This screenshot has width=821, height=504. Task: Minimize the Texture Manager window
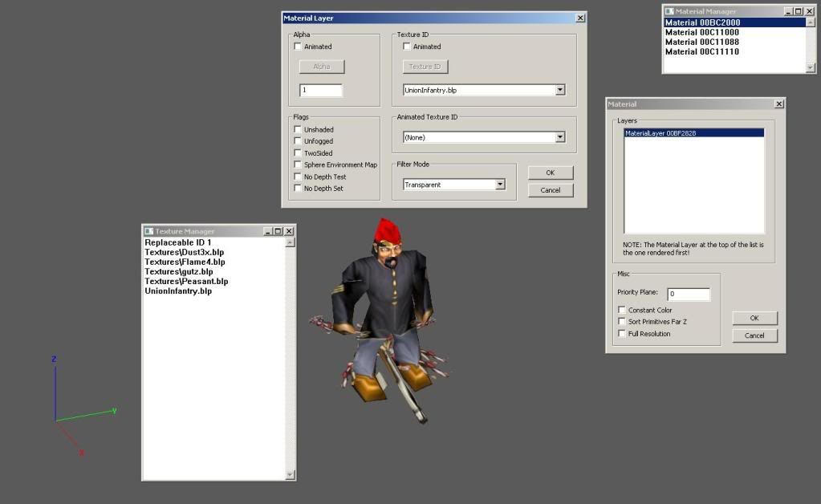267,231
